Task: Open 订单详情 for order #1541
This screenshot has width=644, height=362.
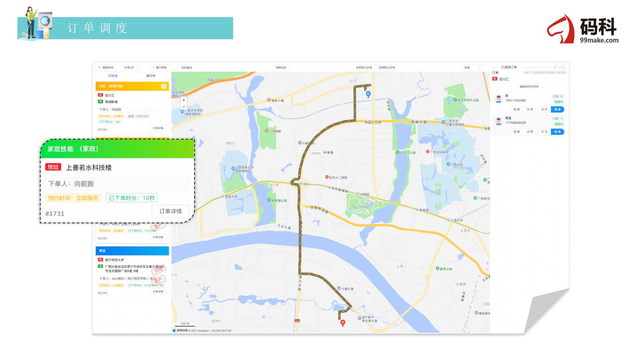Action: [x=158, y=237]
